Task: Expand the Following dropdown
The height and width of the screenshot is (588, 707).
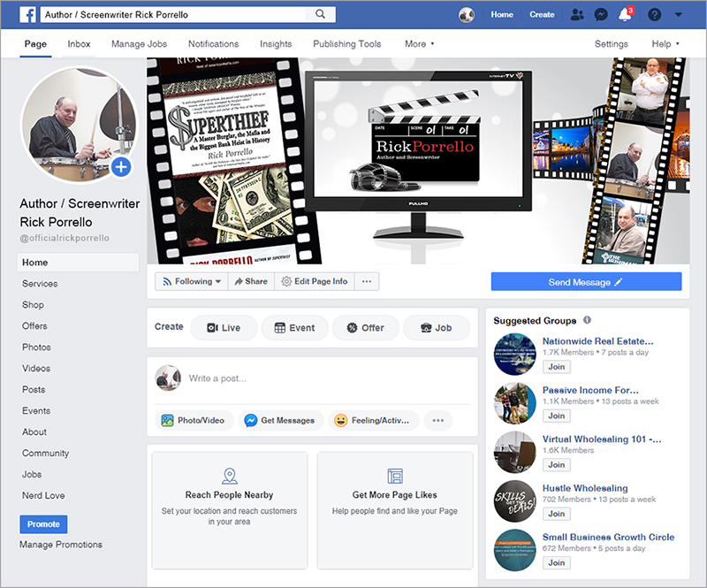Action: pos(191,281)
